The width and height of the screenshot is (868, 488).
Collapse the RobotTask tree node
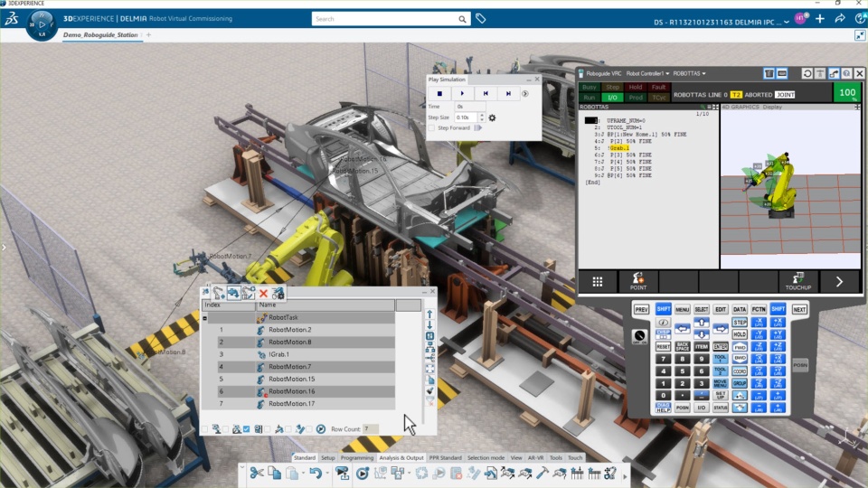coord(205,318)
